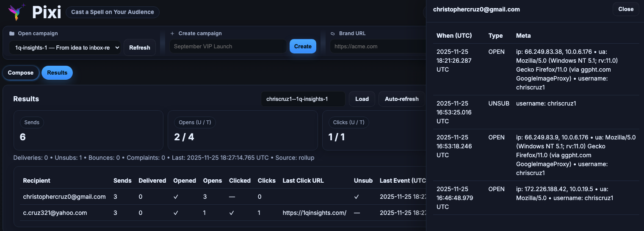This screenshot has height=231, width=644.
Task: Toggle the Auto-refresh button
Action: click(402, 99)
